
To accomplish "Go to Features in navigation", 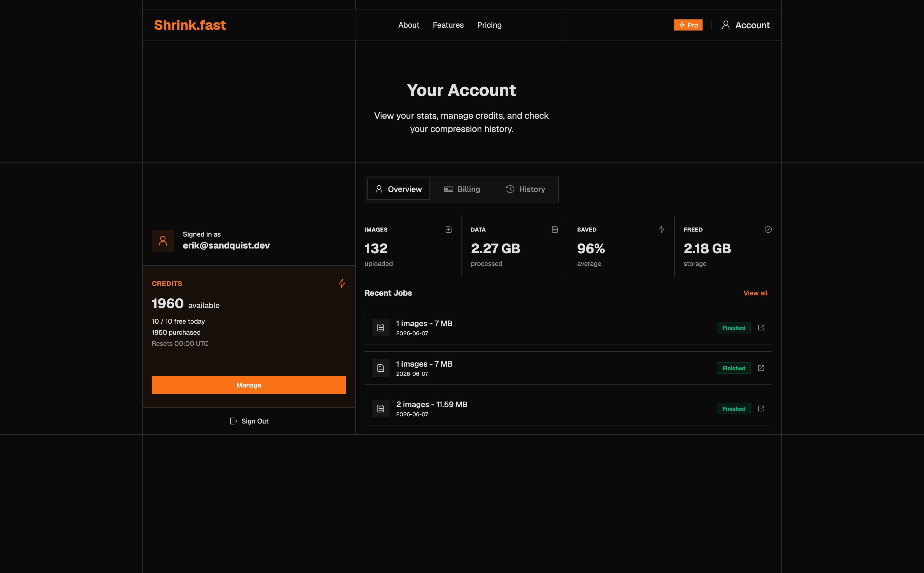I will [448, 25].
